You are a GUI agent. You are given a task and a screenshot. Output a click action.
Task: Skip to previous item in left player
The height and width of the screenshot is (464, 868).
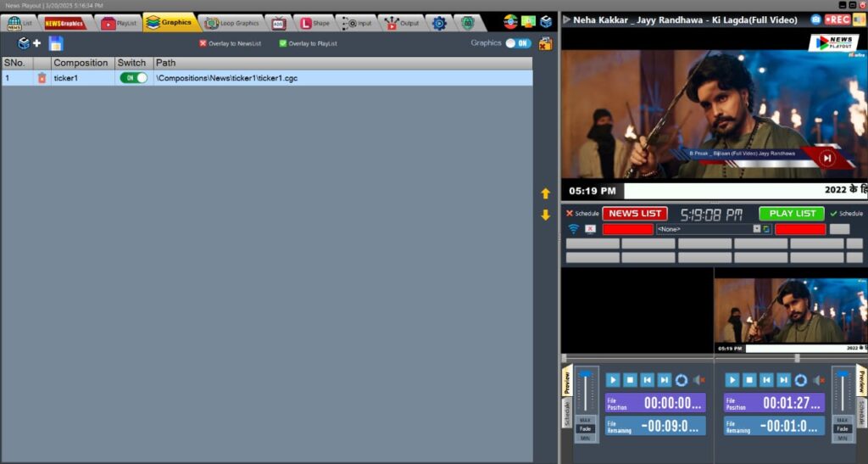tap(647, 380)
